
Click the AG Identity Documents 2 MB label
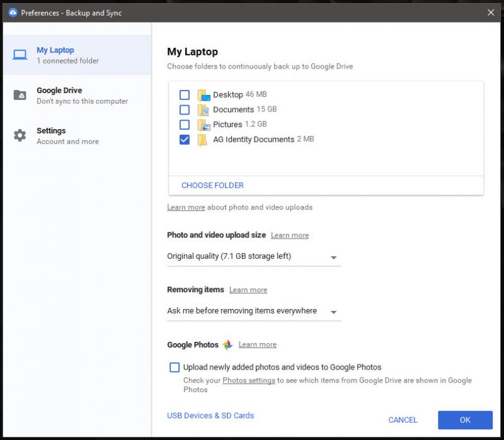tap(263, 139)
